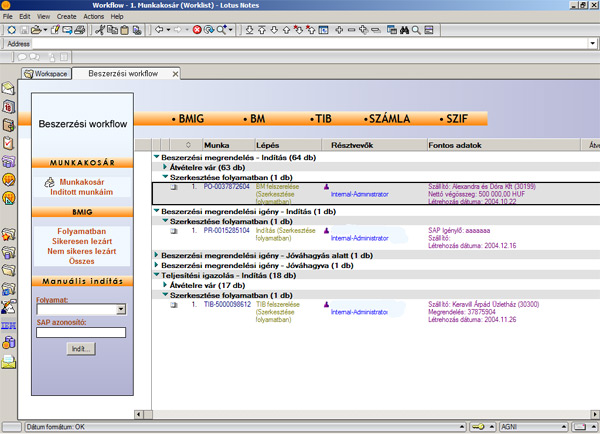600x434 pixels.
Task: Open Mail from bookmark bar
Action: pyautogui.click(x=8, y=89)
